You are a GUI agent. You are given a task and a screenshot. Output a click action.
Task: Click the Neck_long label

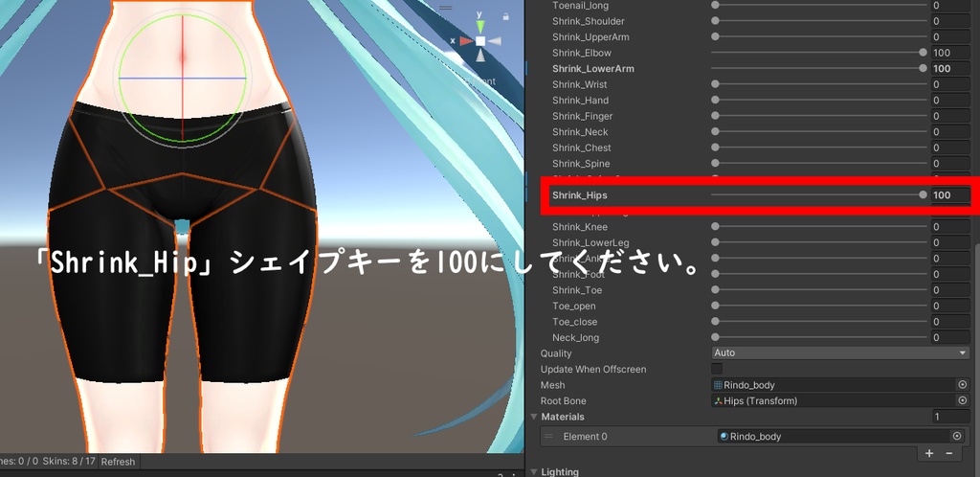[575, 337]
